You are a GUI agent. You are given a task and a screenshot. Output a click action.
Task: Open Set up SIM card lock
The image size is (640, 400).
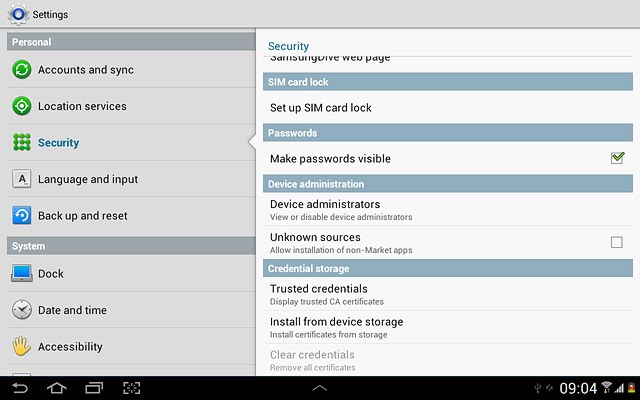(448, 108)
